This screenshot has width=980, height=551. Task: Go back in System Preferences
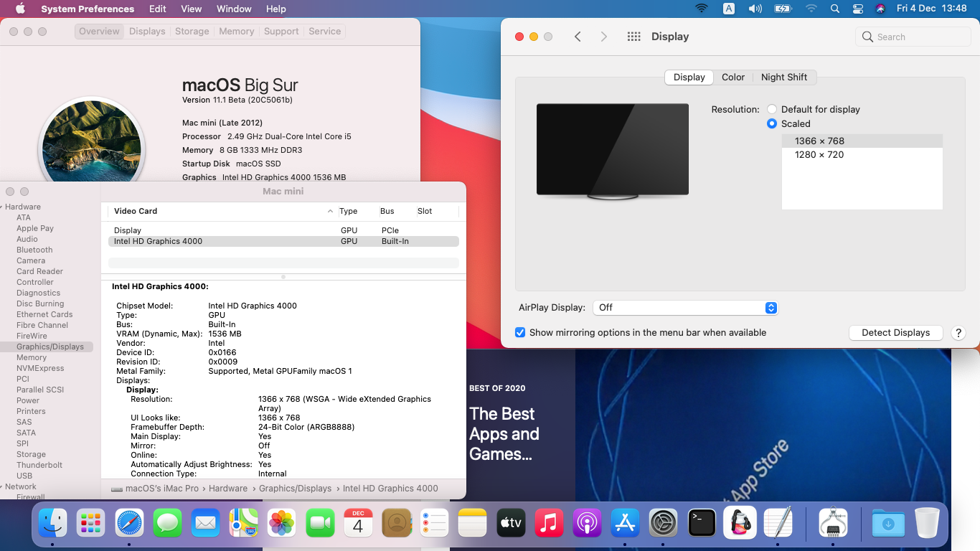pyautogui.click(x=578, y=37)
